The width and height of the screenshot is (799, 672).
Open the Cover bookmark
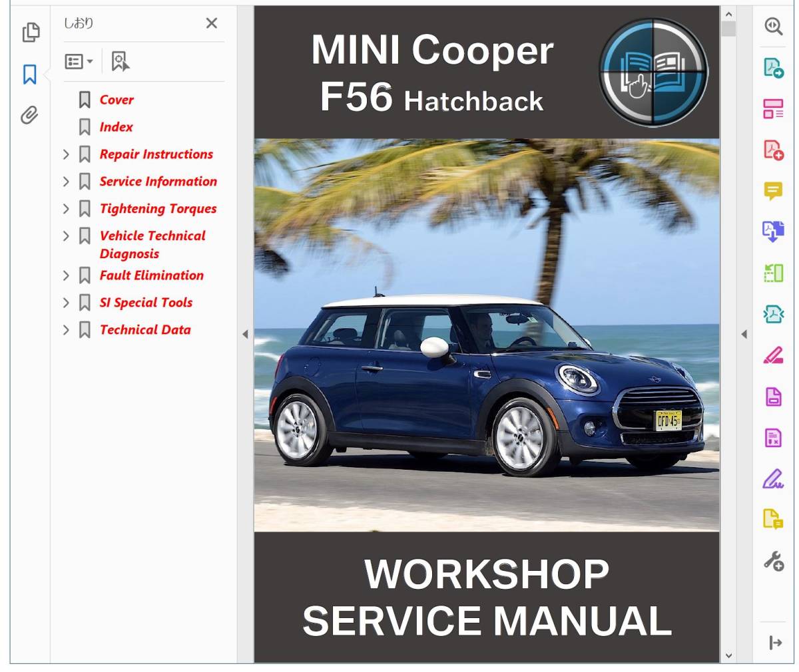pos(117,100)
